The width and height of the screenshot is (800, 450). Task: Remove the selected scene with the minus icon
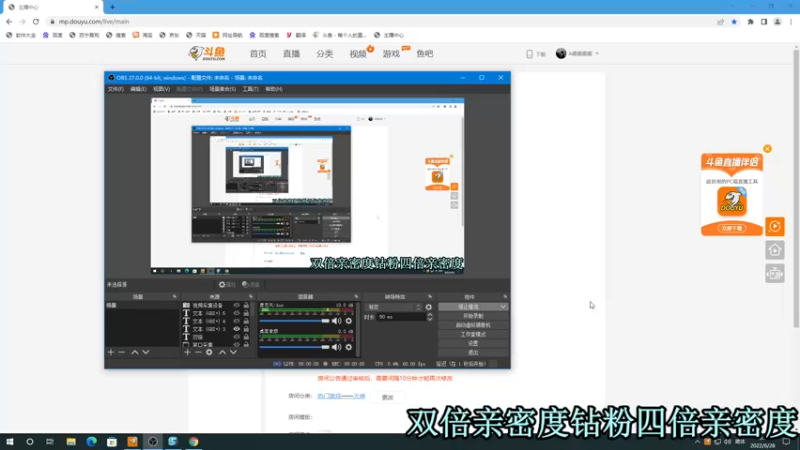121,352
